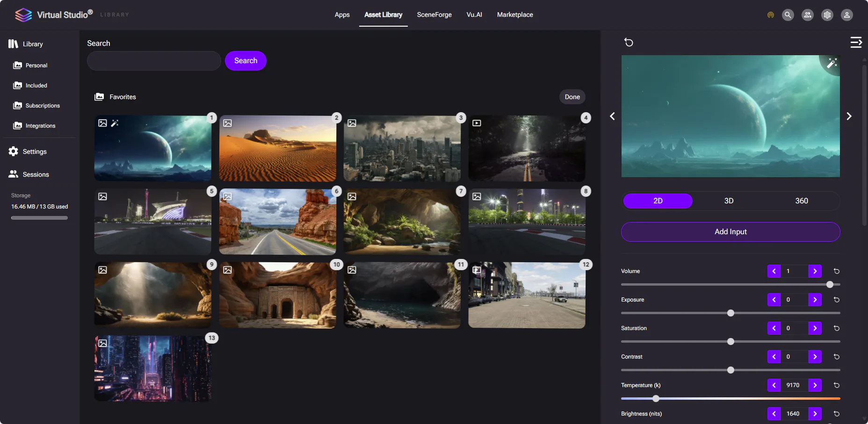Open the SceneForge tab
This screenshot has height=424, width=868.
(434, 15)
